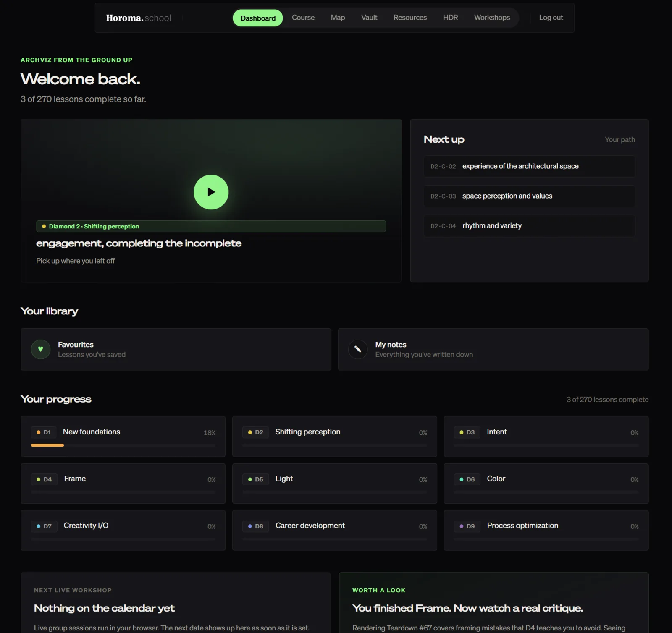This screenshot has height=633, width=672.
Task: Click Log out
Action: (x=551, y=18)
